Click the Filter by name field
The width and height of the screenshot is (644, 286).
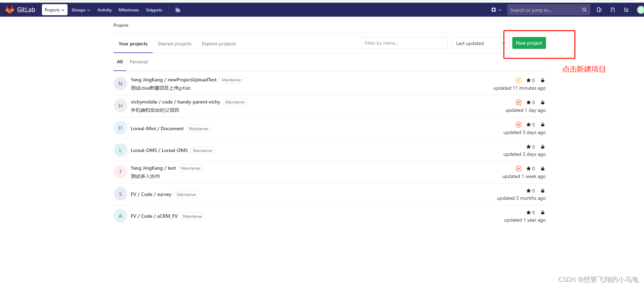tap(404, 43)
